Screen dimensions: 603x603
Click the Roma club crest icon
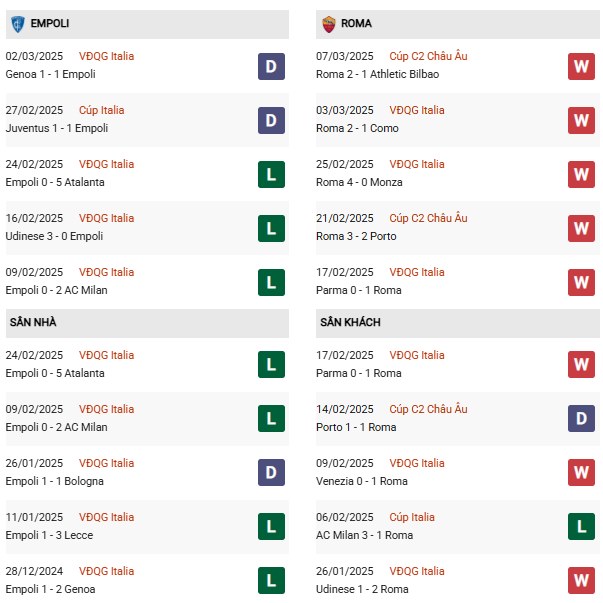(329, 23)
